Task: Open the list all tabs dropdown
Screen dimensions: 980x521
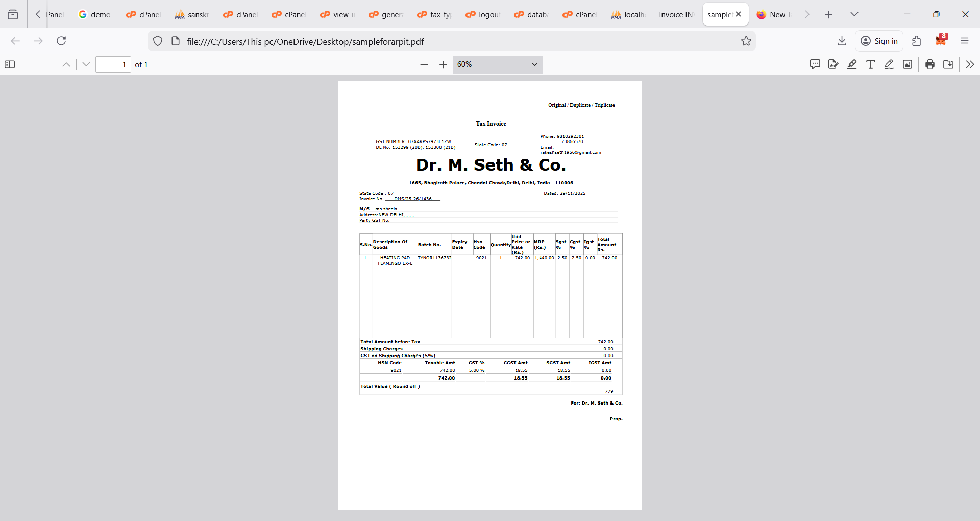Action: point(854,14)
